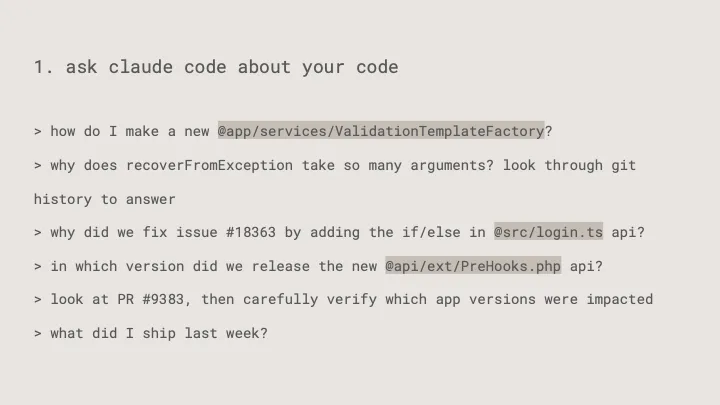Image resolution: width=720 pixels, height=405 pixels.
Task: Click the @src/login.ts highlighted file reference
Action: (548, 232)
